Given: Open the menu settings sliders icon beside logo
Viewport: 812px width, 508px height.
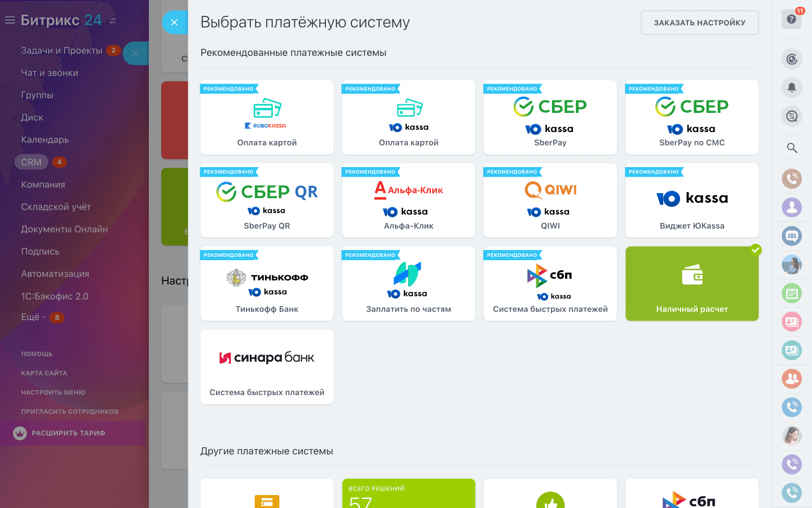Looking at the screenshot, I should tap(113, 21).
